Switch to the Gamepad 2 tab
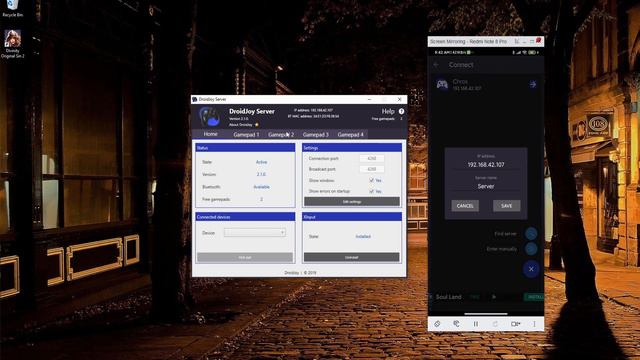This screenshot has height=360, width=640. 281,134
